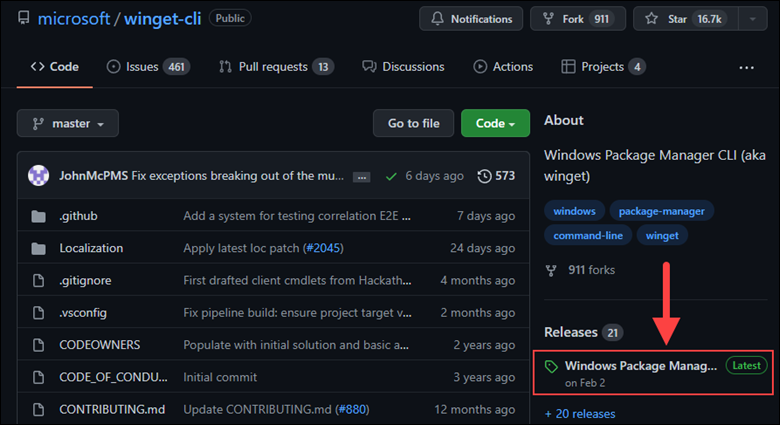
Task: Click the Star count 16.7k badge
Action: click(x=709, y=19)
